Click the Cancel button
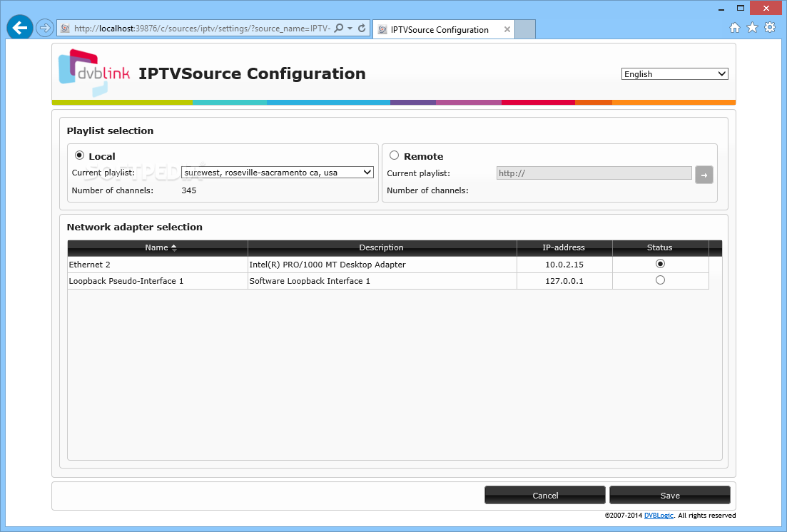This screenshot has height=532, width=787. (x=545, y=496)
